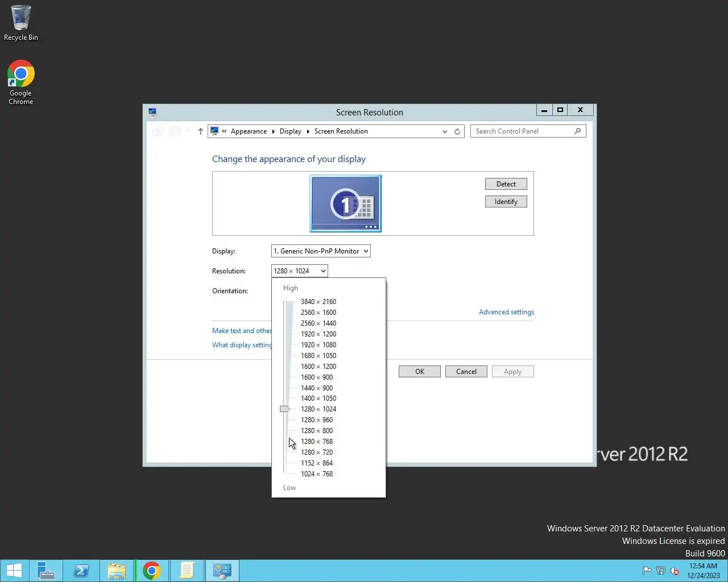728x582 pixels.
Task: Select 1280 × 720 resolution
Action: [317, 452]
